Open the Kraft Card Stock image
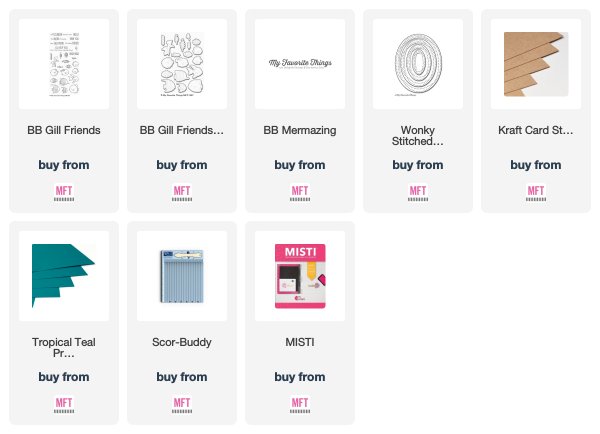 click(536, 64)
